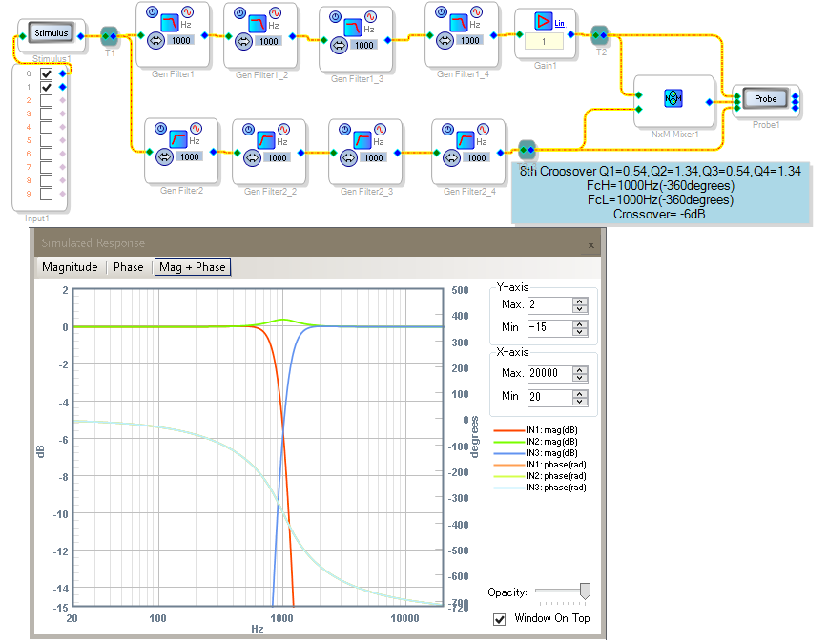Click Gen Filter2_4 high-pass filter icon
The height and width of the screenshot is (644, 828).
(x=466, y=140)
